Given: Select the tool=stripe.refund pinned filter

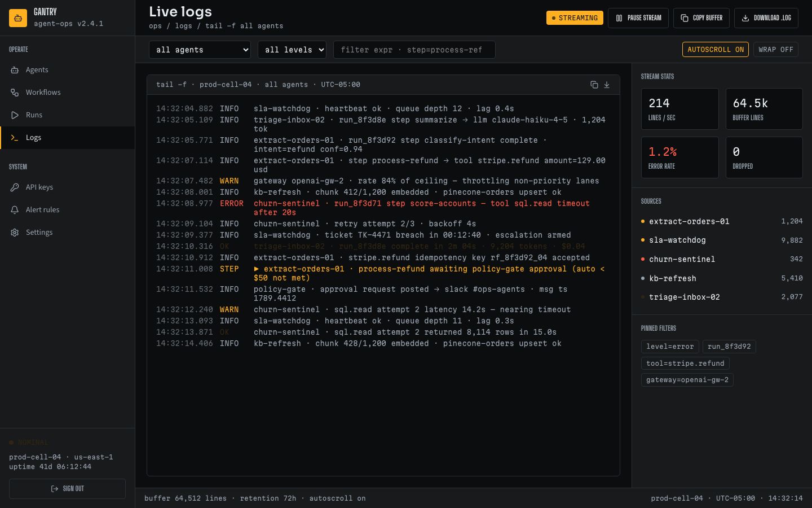Looking at the screenshot, I should pos(685,364).
